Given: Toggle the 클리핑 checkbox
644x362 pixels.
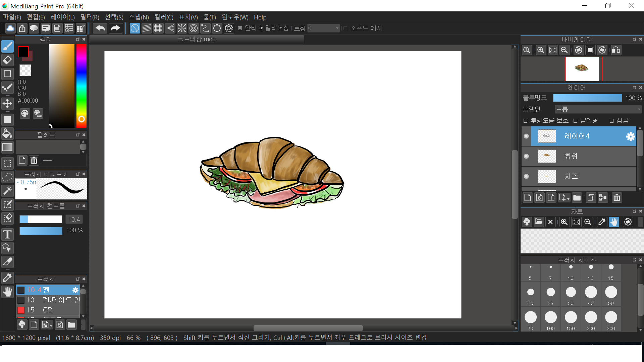Looking at the screenshot, I should pos(575,121).
